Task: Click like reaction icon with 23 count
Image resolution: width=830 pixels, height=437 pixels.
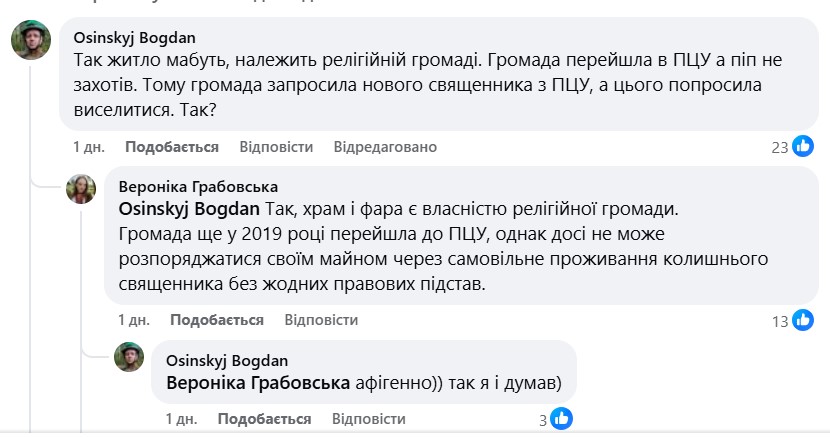Action: tap(803, 147)
